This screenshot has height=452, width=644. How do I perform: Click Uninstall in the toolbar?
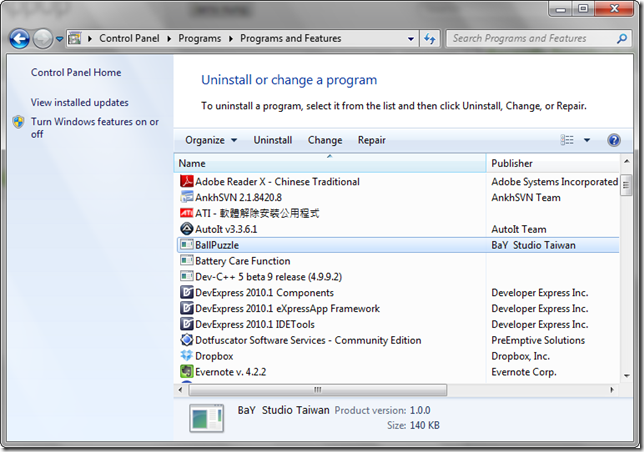pos(273,140)
